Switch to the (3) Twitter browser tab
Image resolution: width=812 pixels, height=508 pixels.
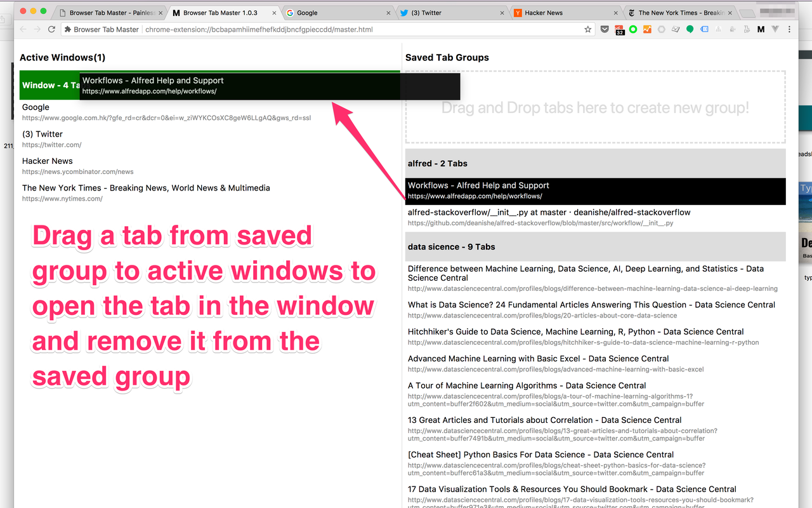(x=450, y=13)
